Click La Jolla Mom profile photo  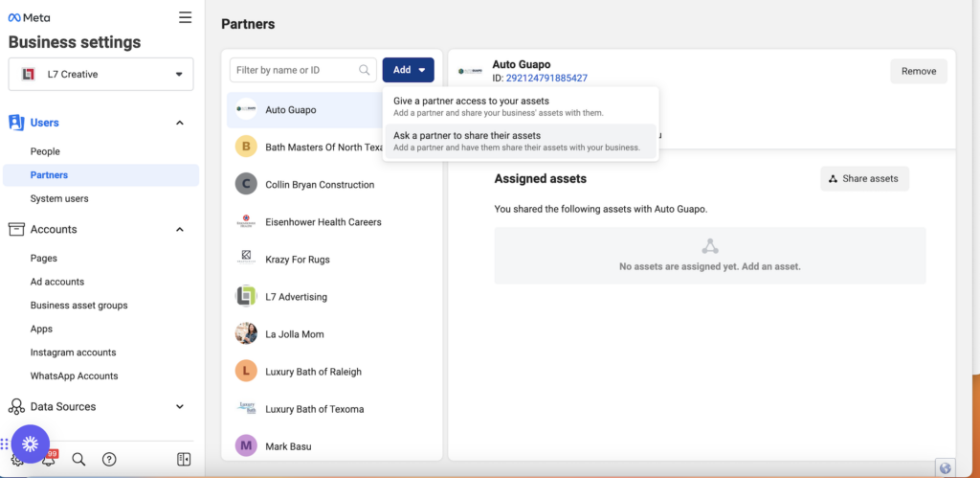[x=246, y=333]
